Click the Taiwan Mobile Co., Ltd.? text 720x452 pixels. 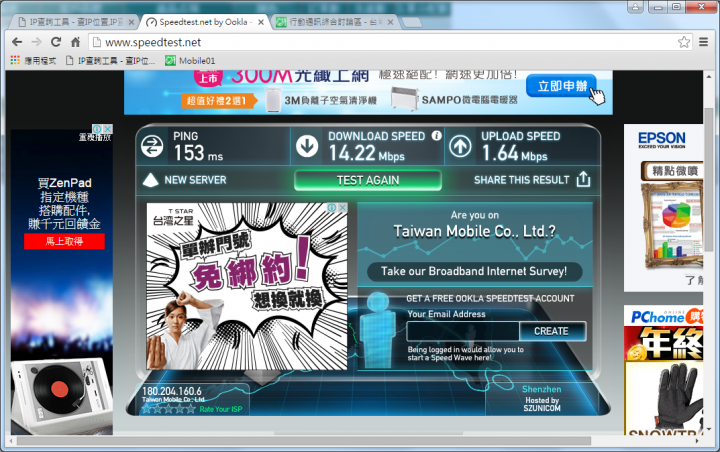(x=475, y=231)
